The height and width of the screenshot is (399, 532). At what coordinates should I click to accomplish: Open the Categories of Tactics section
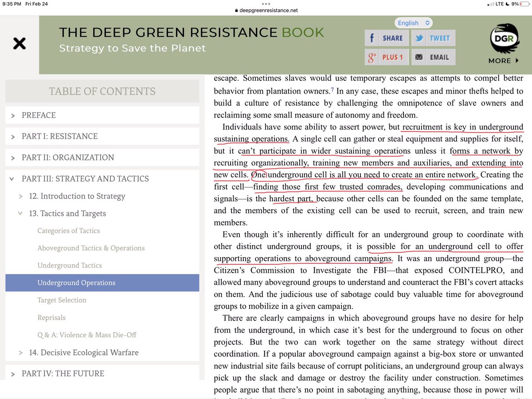[69, 231]
